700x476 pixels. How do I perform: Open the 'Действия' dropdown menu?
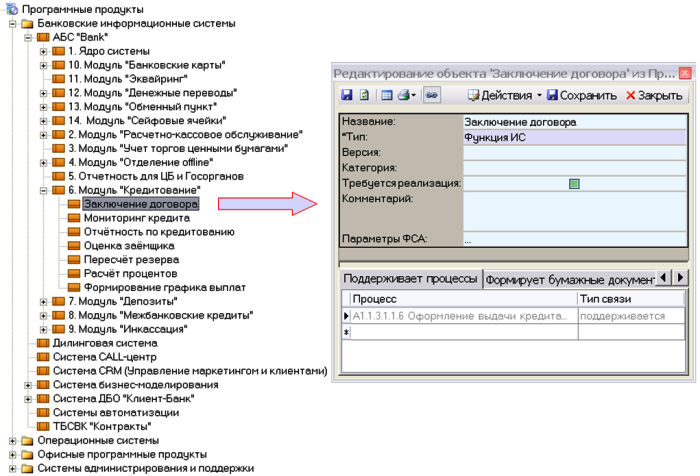(x=504, y=96)
